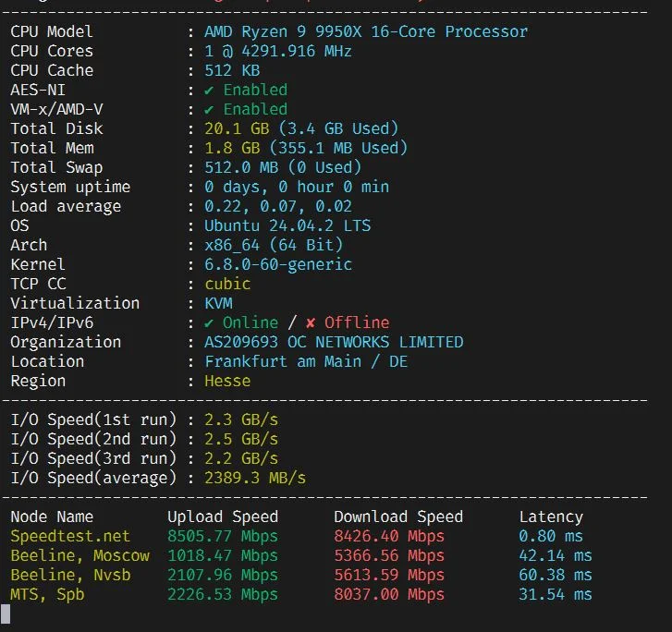The image size is (672, 632).
Task: Click the terminal cursor block at bottom left
Action: click(6, 614)
